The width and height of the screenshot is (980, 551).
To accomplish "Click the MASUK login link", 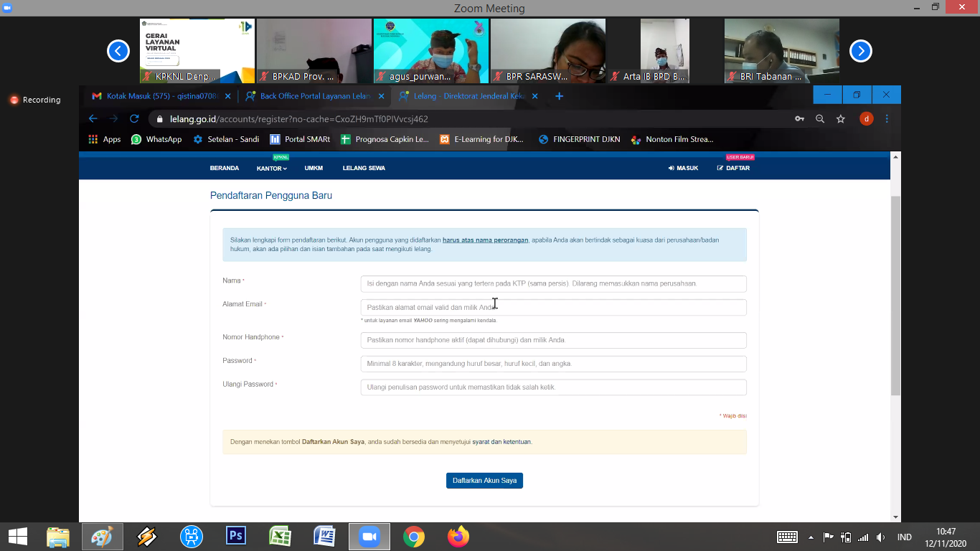I will pos(683,169).
